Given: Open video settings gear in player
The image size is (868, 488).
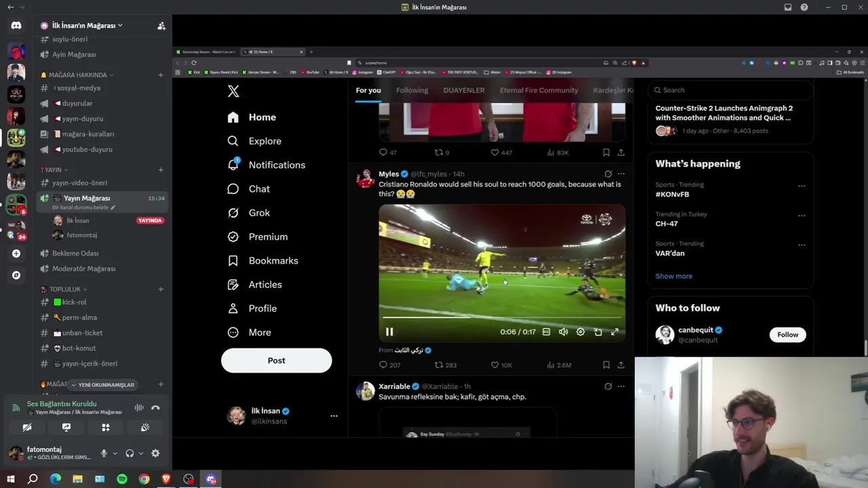Looking at the screenshot, I should pos(580,332).
